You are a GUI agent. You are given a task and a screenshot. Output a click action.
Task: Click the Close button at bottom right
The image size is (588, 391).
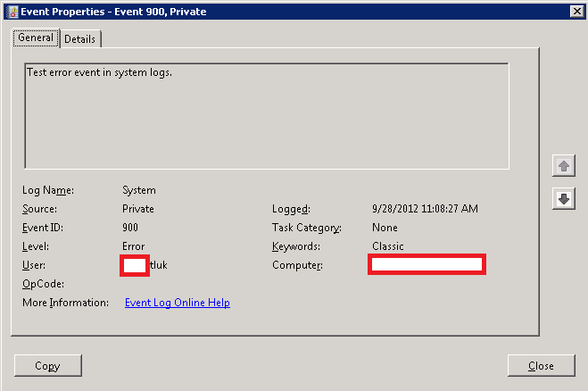tap(541, 366)
